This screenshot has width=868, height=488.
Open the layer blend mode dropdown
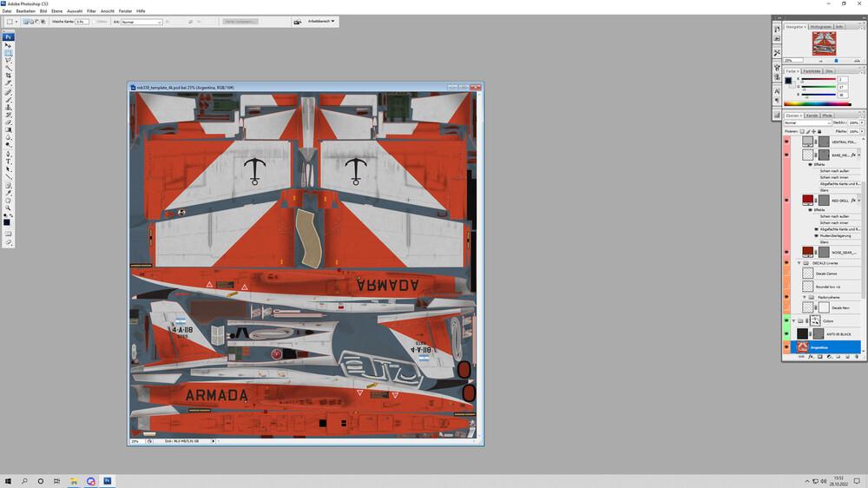807,123
